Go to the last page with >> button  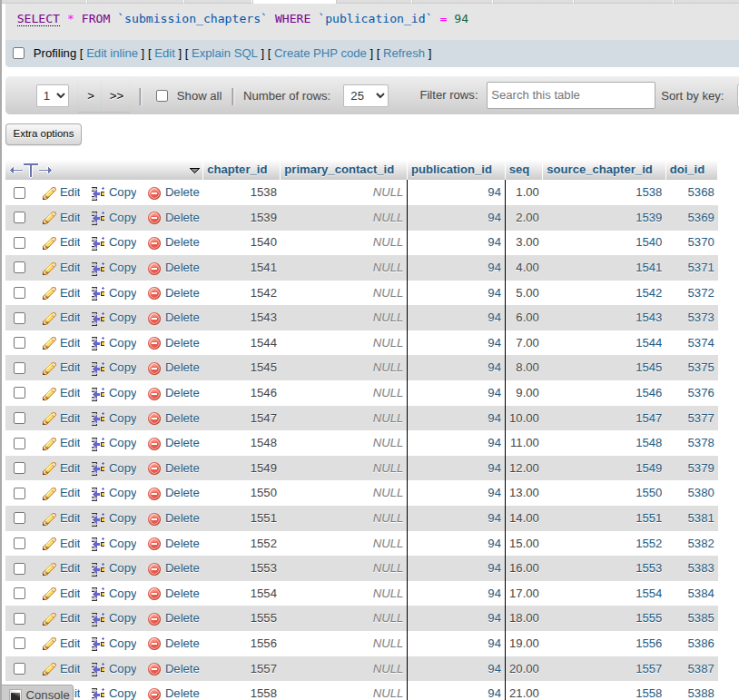coord(116,95)
